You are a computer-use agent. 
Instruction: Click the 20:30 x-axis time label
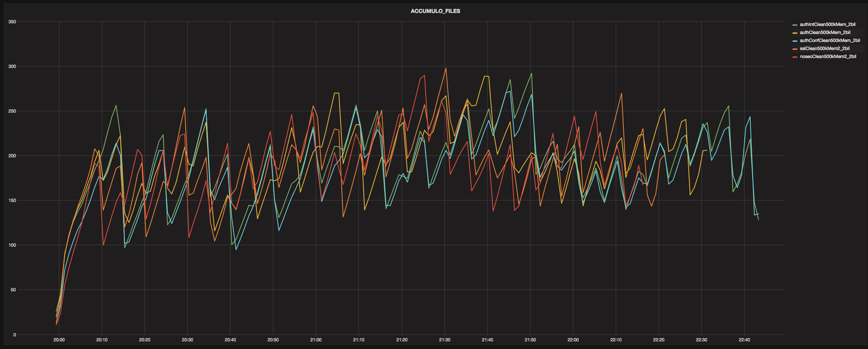[187, 340]
